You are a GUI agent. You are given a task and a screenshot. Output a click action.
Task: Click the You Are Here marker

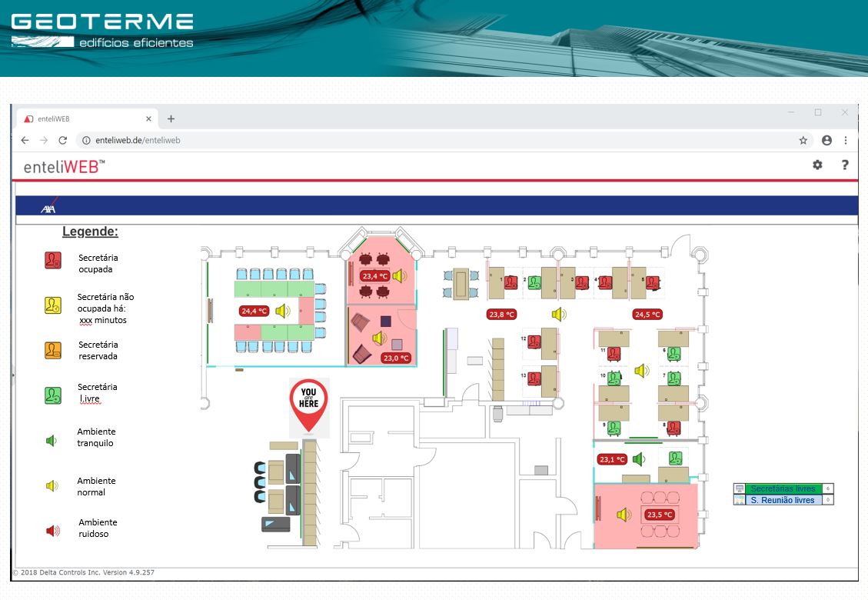308,405
